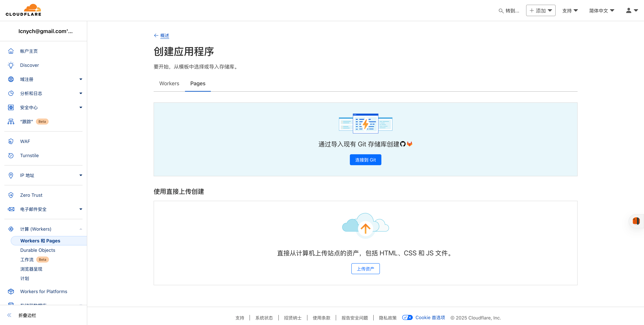This screenshot has height=325, width=644.
Task: Click the back arrow next to 概述
Action: (x=156, y=36)
